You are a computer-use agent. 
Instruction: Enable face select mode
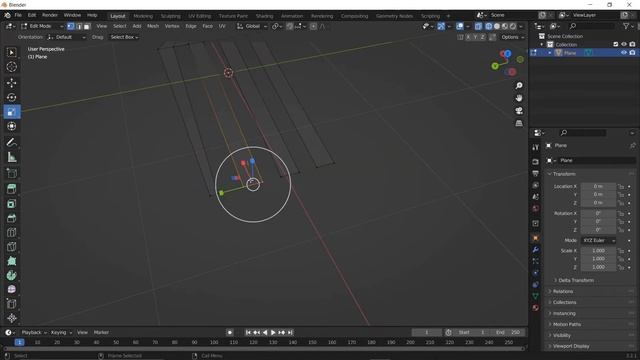(x=87, y=26)
